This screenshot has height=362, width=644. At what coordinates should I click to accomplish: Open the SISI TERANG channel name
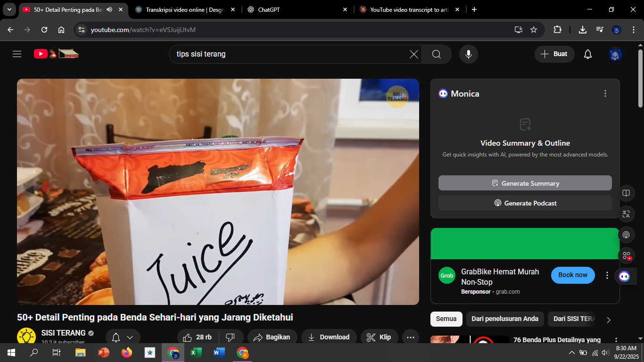pyautogui.click(x=64, y=333)
